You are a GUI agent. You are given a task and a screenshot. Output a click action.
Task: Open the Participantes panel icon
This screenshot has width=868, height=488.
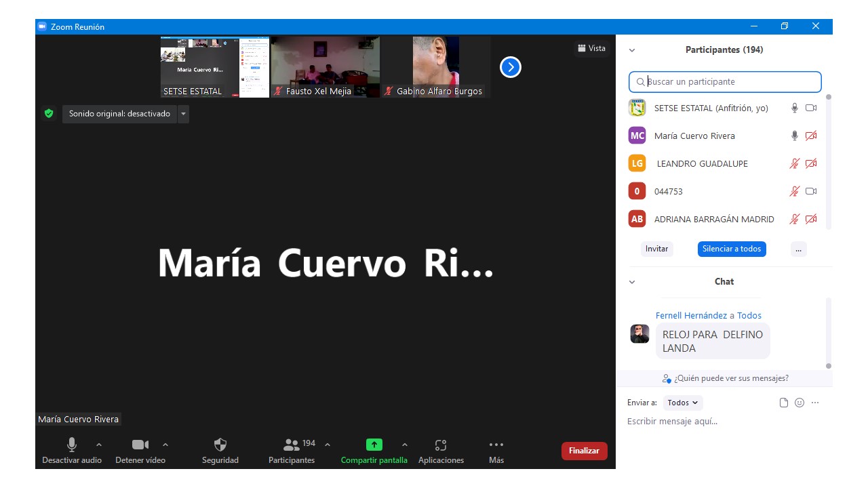coord(292,445)
